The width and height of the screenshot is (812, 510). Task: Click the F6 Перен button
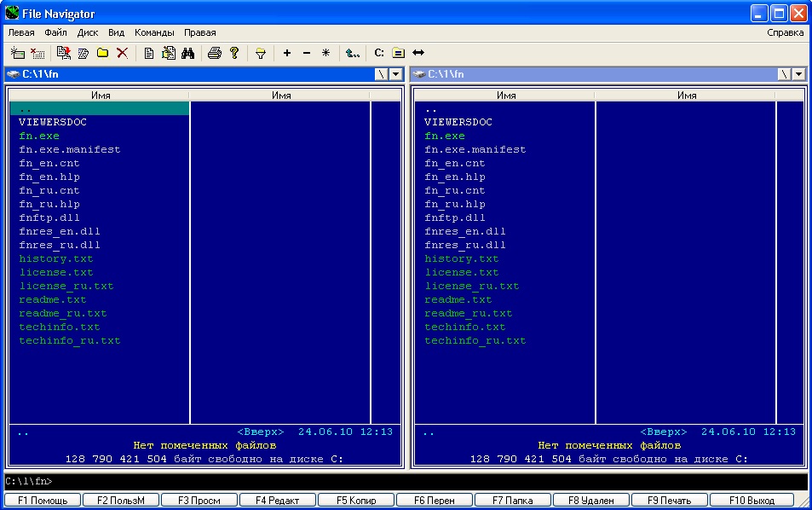[435, 500]
